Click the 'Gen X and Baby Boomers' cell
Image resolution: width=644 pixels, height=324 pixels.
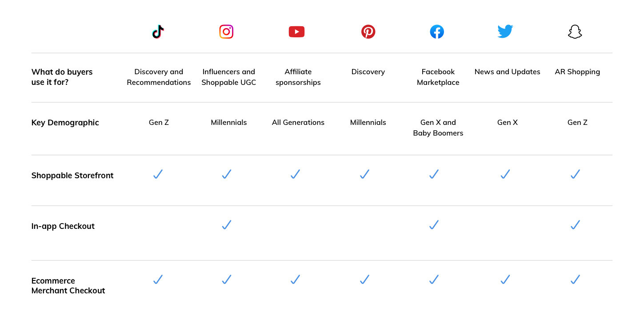[x=438, y=128]
